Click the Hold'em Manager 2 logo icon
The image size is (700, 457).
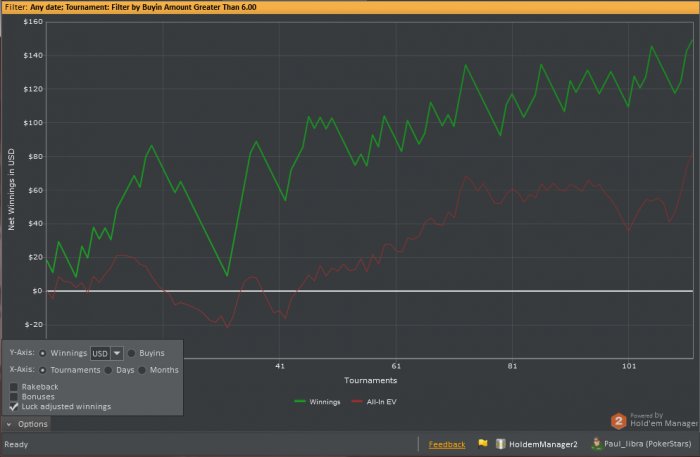pyautogui.click(x=618, y=421)
